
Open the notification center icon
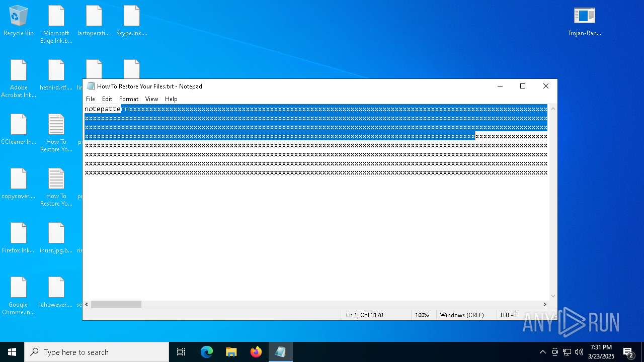628,352
